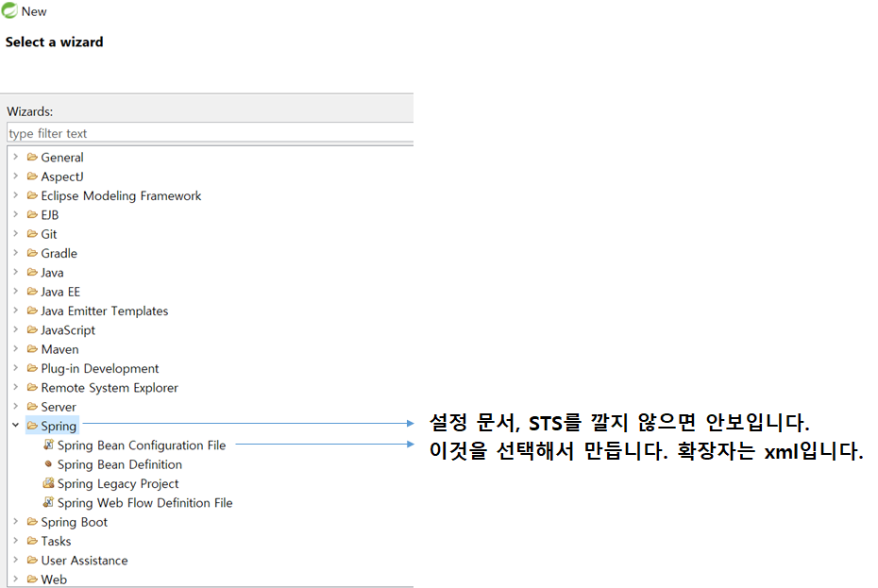Expand the Plug-in Development category

[16, 368]
